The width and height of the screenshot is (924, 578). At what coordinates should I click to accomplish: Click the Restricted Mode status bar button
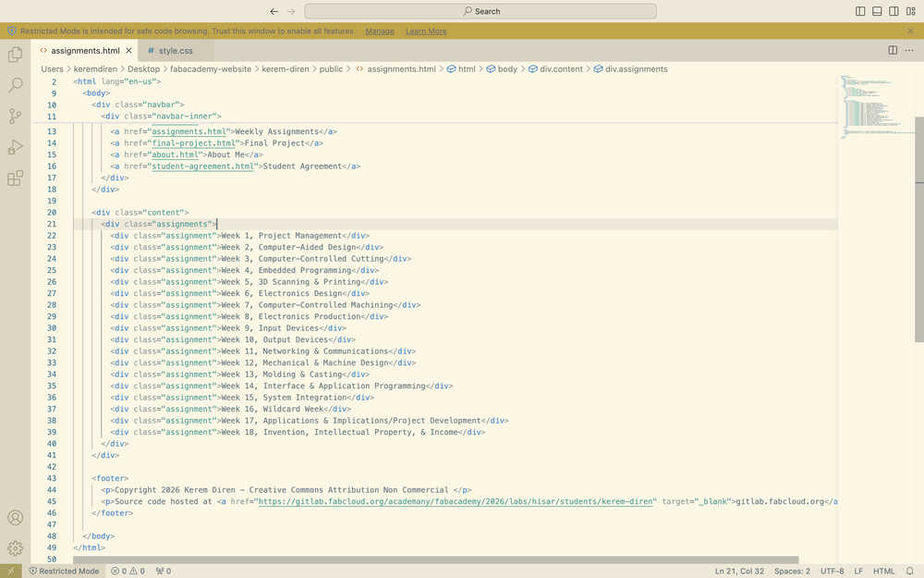pos(65,571)
